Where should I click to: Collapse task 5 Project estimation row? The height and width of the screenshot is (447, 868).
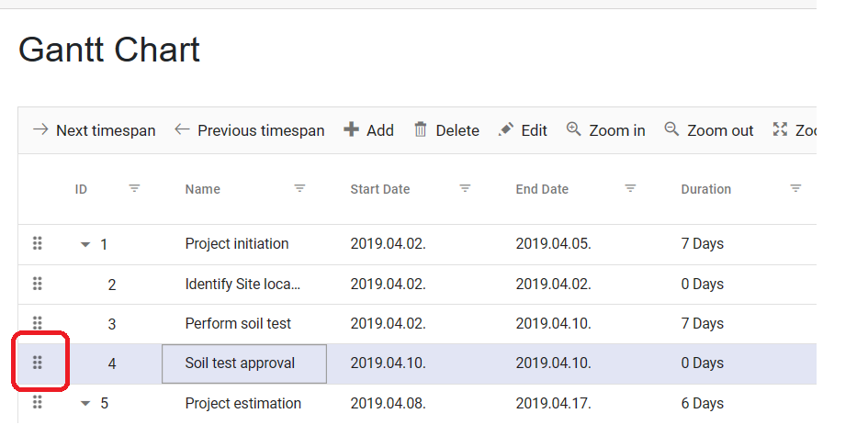click(x=85, y=404)
